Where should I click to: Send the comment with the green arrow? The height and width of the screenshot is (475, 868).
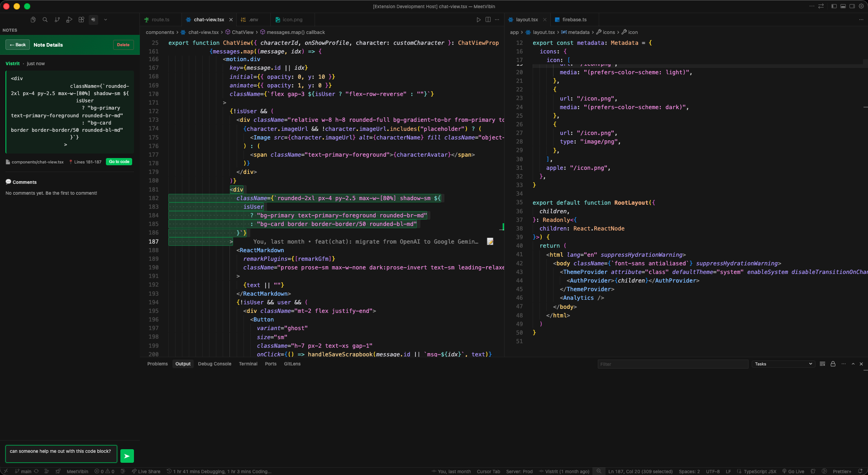pos(127,456)
